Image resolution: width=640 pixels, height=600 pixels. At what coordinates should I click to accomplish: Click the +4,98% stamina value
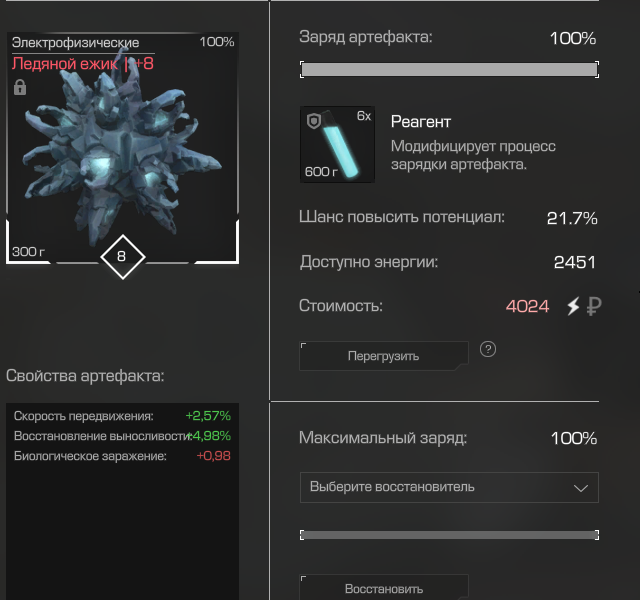[210, 436]
